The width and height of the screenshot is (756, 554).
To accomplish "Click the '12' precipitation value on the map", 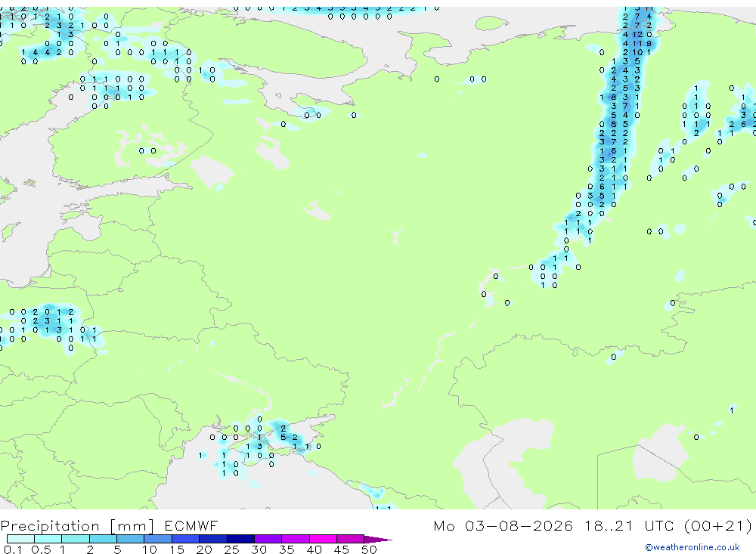I will click(x=637, y=34).
